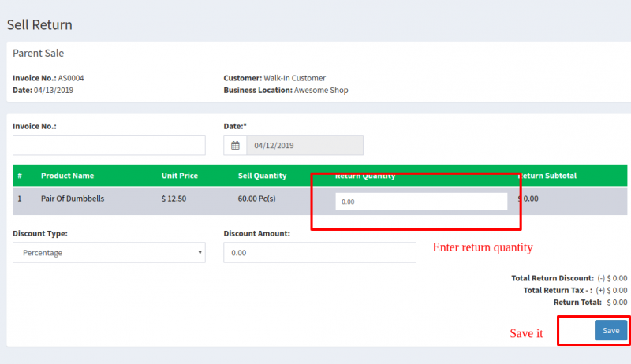Click the Walk-In Customer name
631x364 pixels.
coord(294,78)
